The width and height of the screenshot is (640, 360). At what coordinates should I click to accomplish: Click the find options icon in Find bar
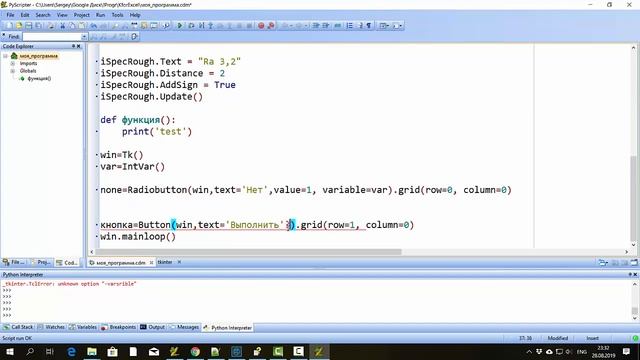134,37
